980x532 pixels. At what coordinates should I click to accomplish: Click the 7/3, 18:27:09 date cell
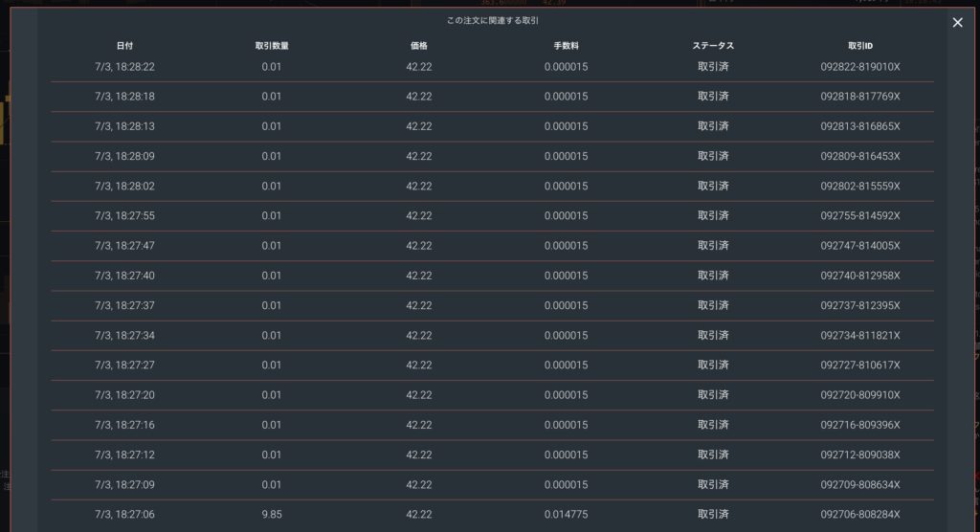click(124, 484)
